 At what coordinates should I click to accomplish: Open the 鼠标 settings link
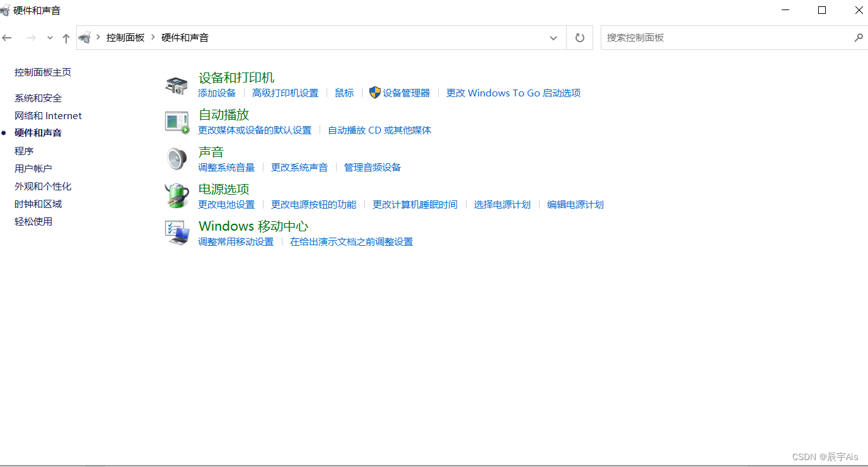tap(344, 93)
